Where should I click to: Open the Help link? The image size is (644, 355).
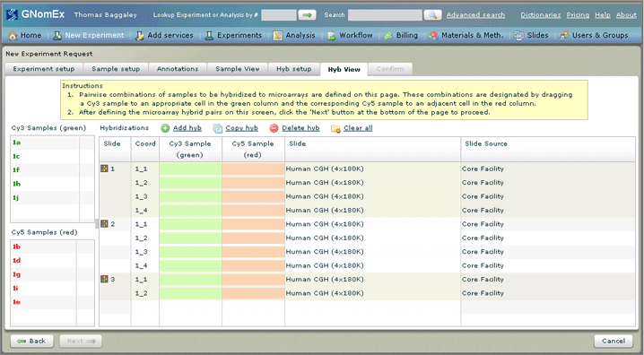[603, 14]
